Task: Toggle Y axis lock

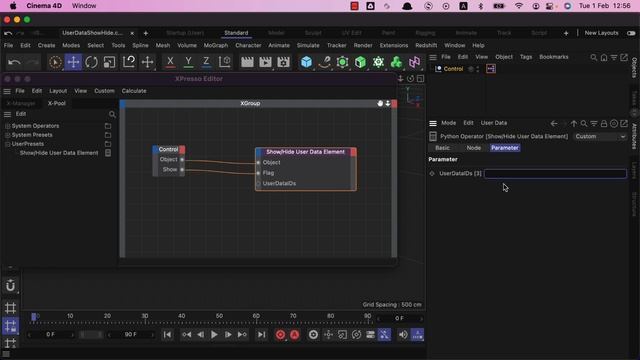Action: click(x=188, y=62)
